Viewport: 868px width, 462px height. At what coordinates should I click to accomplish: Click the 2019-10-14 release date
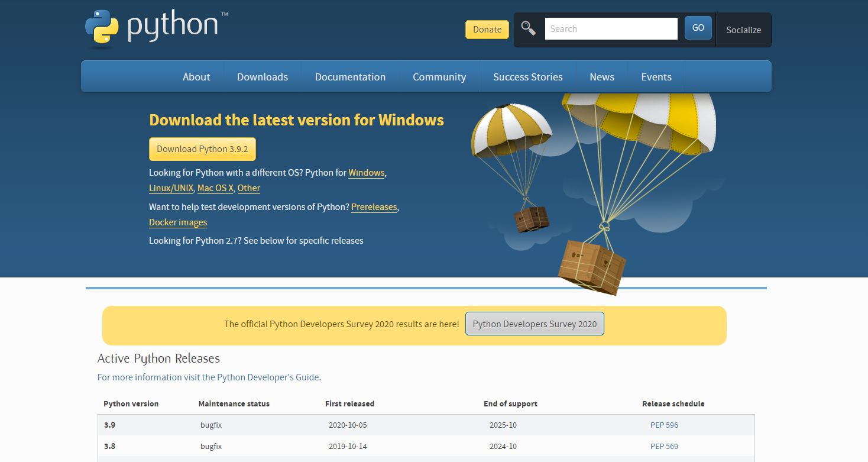point(348,446)
